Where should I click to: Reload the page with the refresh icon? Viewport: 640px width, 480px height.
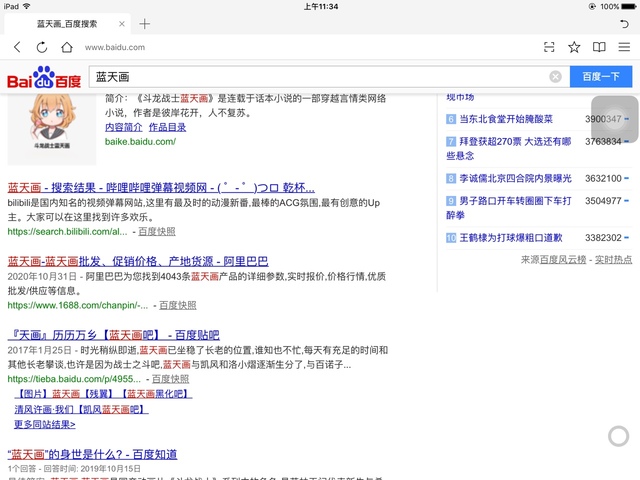[x=42, y=47]
